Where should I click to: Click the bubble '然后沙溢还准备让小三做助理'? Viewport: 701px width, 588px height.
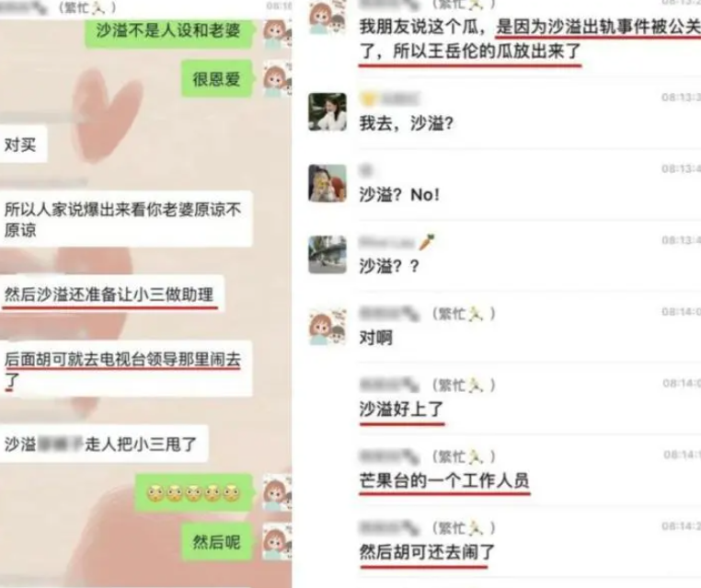(x=111, y=294)
